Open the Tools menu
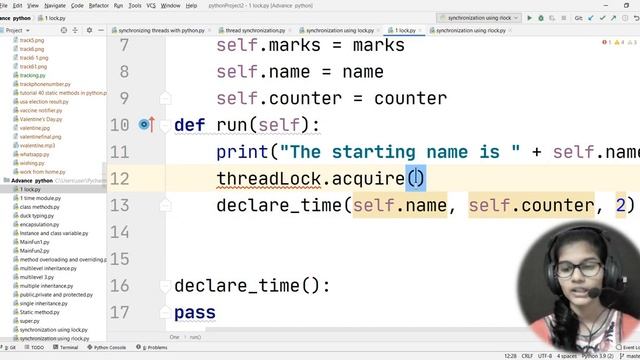The width and height of the screenshot is (640, 360). pos(135,6)
